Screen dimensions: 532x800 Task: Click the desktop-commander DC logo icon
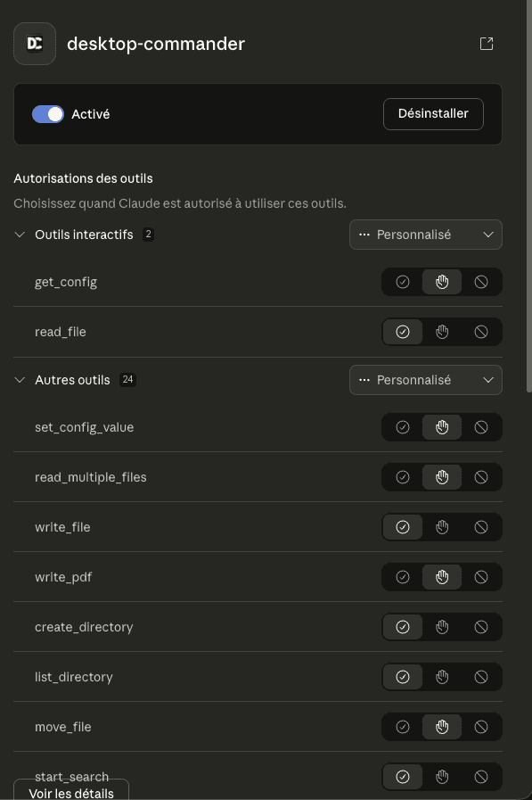click(35, 44)
